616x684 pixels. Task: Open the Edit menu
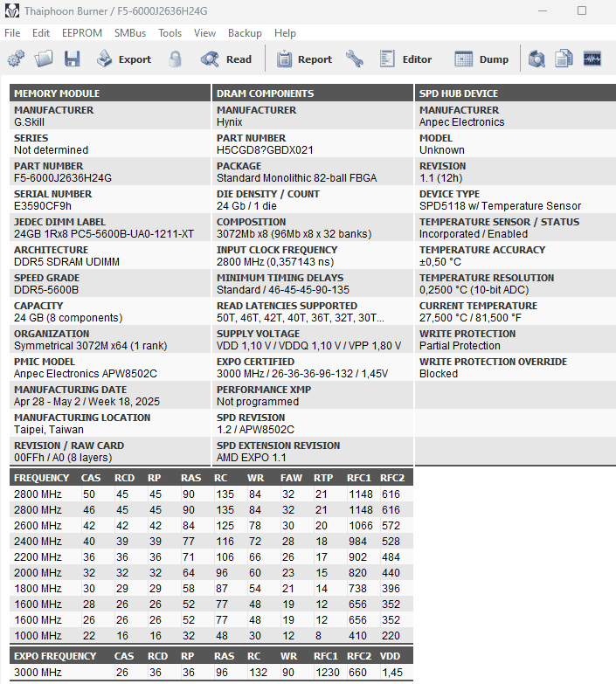[x=41, y=33]
